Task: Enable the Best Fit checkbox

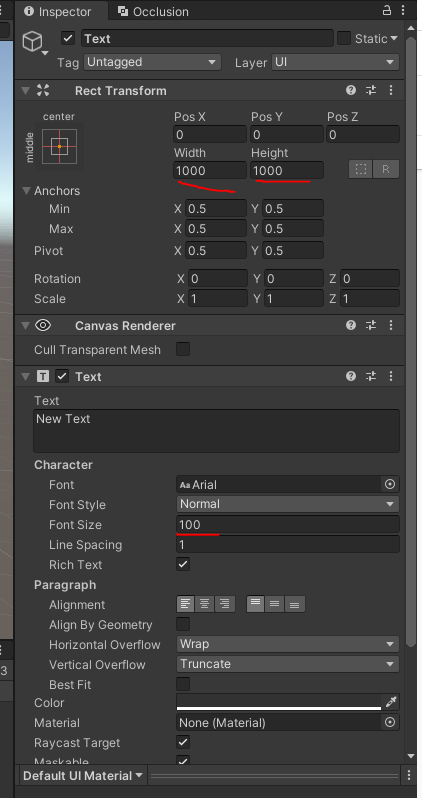Action: click(183, 684)
